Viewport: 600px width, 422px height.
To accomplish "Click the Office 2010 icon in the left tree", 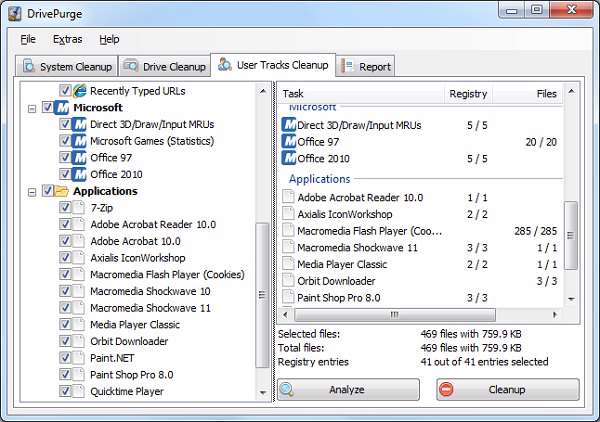I will tap(79, 174).
